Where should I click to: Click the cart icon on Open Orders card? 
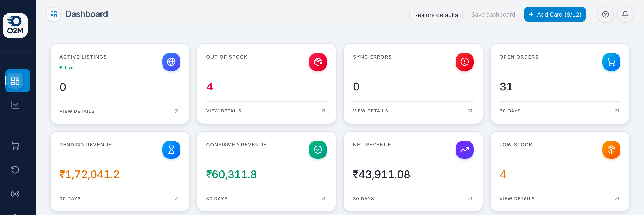coord(611,62)
